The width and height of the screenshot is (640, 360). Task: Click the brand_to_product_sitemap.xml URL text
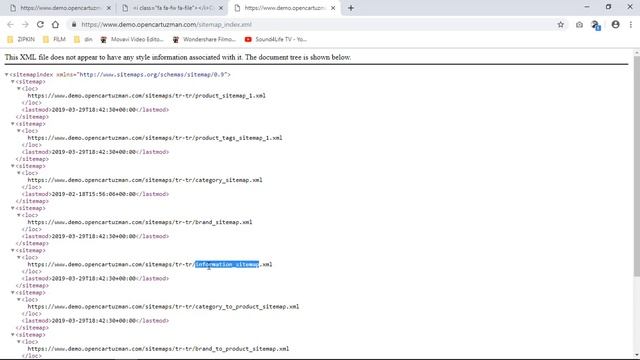click(x=158, y=349)
